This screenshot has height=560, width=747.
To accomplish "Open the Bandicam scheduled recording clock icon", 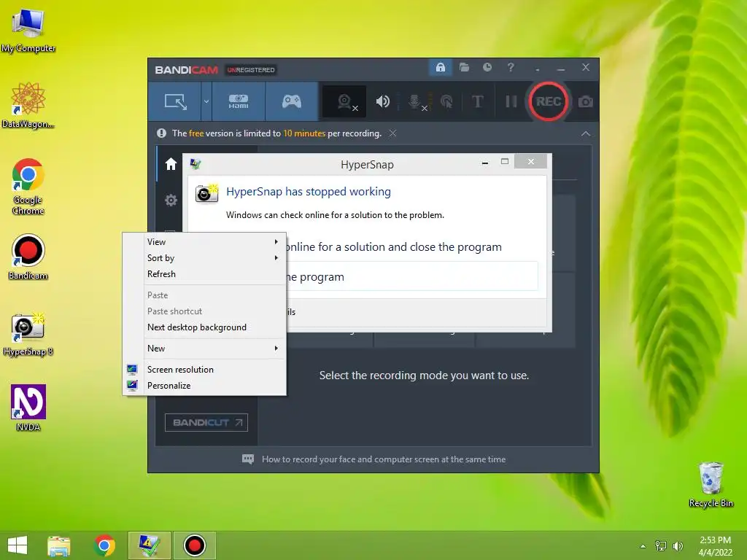I will [487, 68].
